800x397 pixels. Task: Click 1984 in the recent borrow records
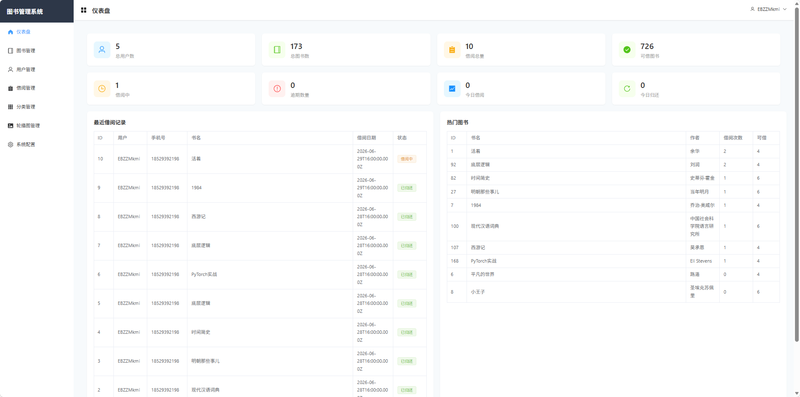(196, 188)
